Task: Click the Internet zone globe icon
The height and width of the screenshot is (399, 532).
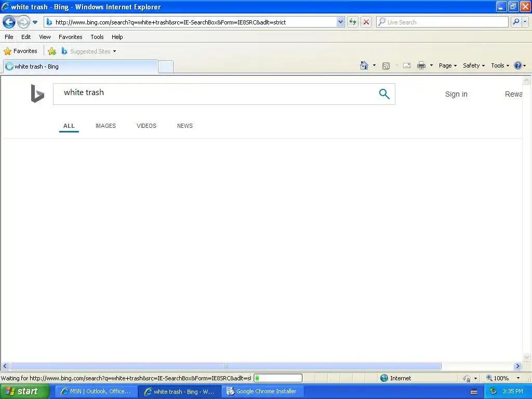Action: (384, 378)
